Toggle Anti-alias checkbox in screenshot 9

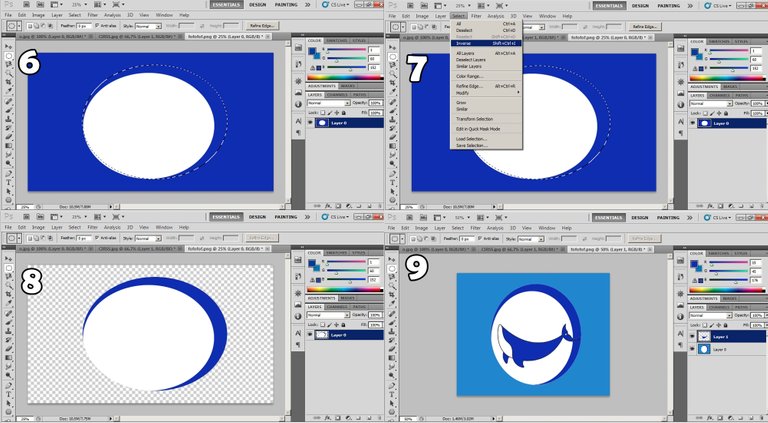point(480,238)
